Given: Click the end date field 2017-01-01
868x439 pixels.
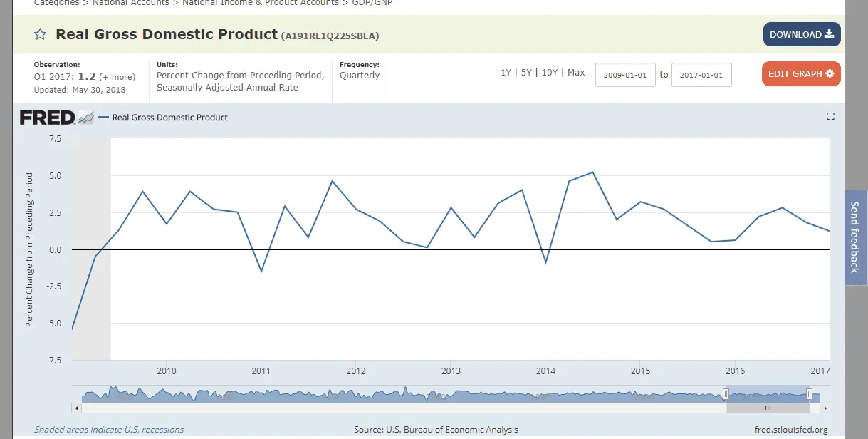Looking at the screenshot, I should 701,75.
